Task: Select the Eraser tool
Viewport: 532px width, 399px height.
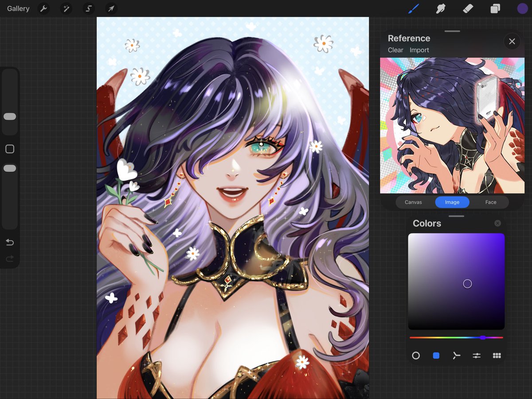Action: pos(468,8)
